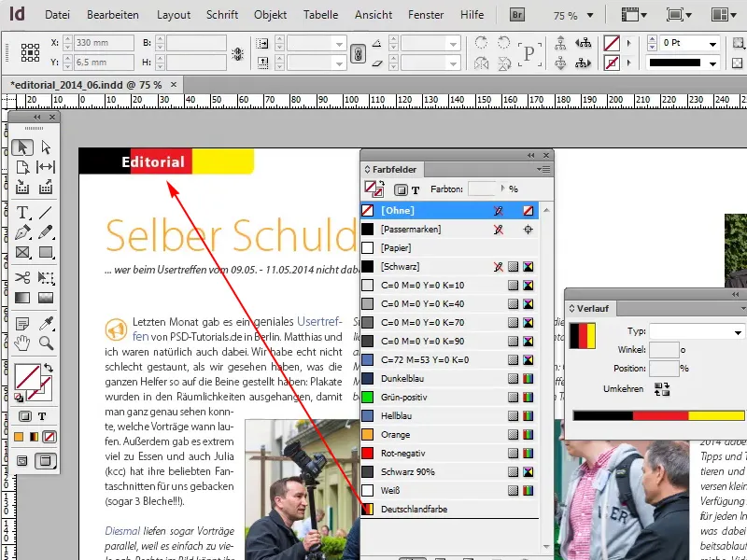Select the Type tool
Viewport: 747px width, 560px height.
[x=23, y=210]
